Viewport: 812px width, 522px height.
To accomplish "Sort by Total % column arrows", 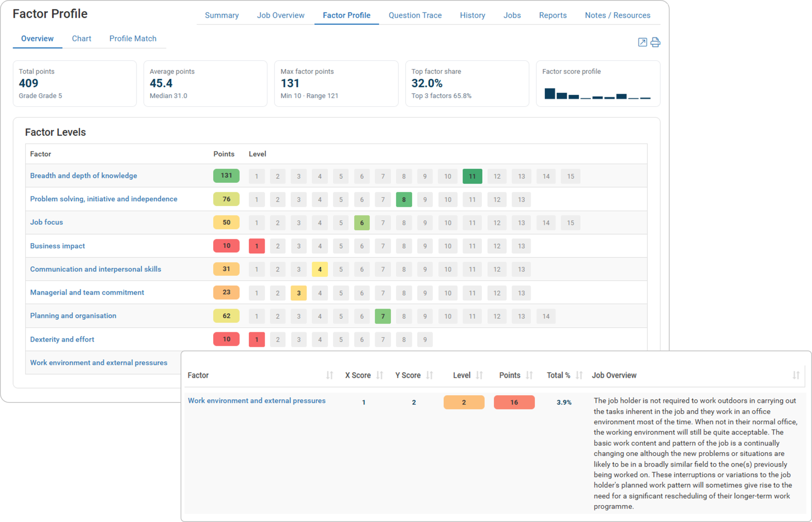I will (579, 375).
